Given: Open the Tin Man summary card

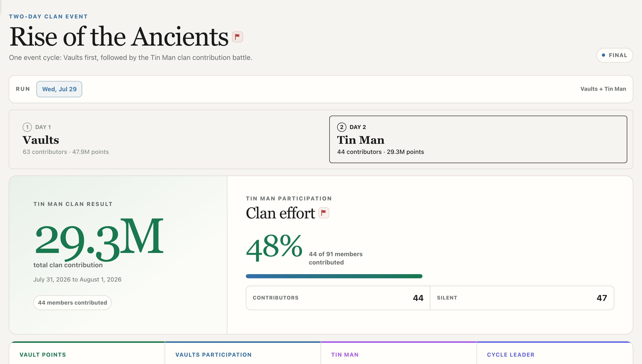Looking at the screenshot, I should (x=398, y=353).
